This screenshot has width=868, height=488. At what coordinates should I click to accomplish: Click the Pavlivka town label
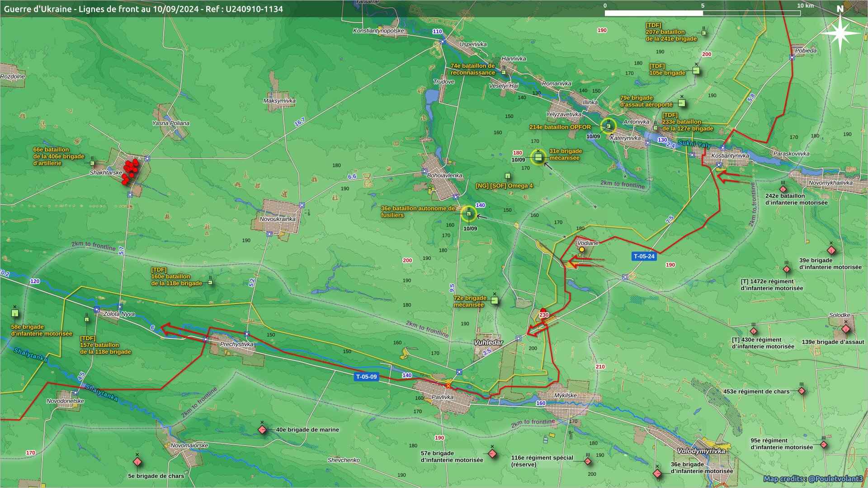click(x=443, y=397)
